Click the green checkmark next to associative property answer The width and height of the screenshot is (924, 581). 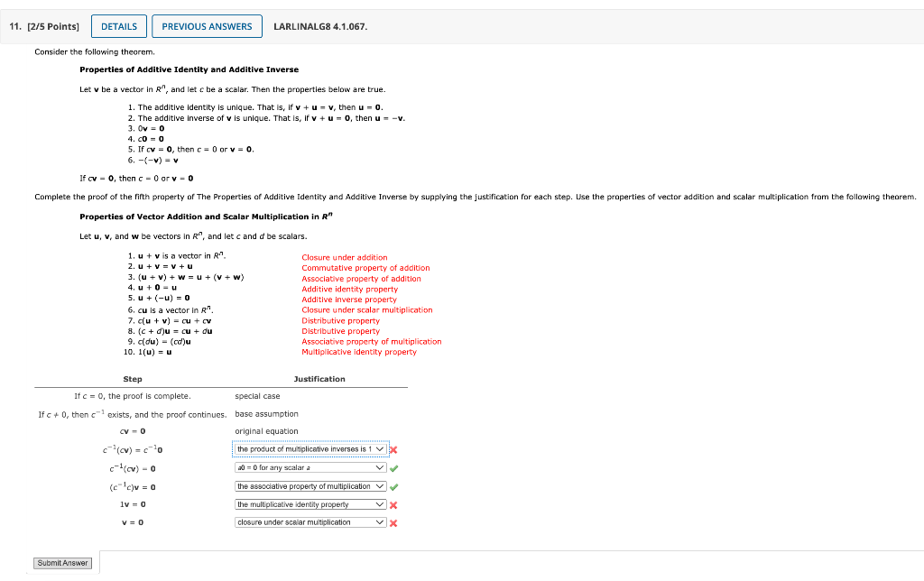tap(394, 485)
